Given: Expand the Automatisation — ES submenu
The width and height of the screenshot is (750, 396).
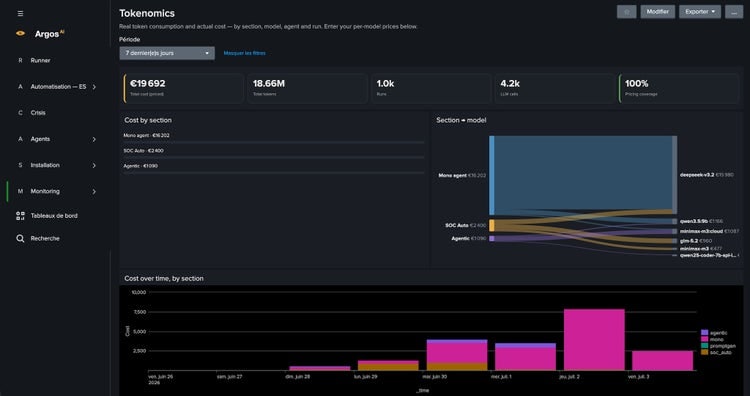Looking at the screenshot, I should 94,87.
